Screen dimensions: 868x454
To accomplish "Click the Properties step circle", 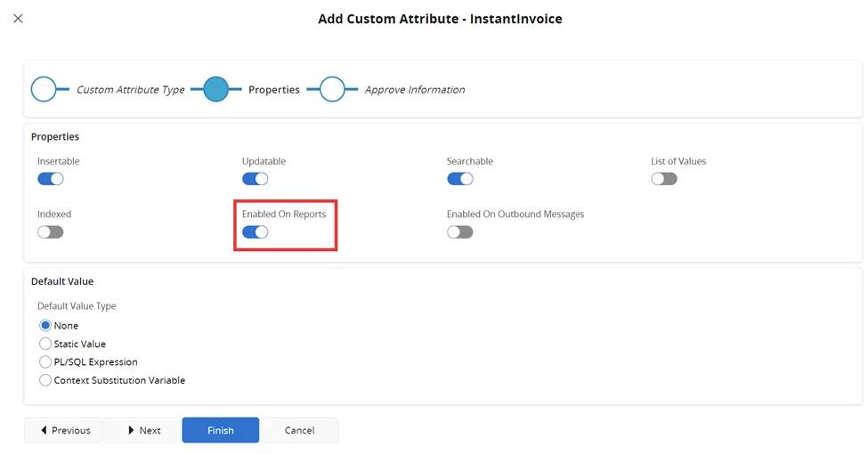I will tap(216, 89).
